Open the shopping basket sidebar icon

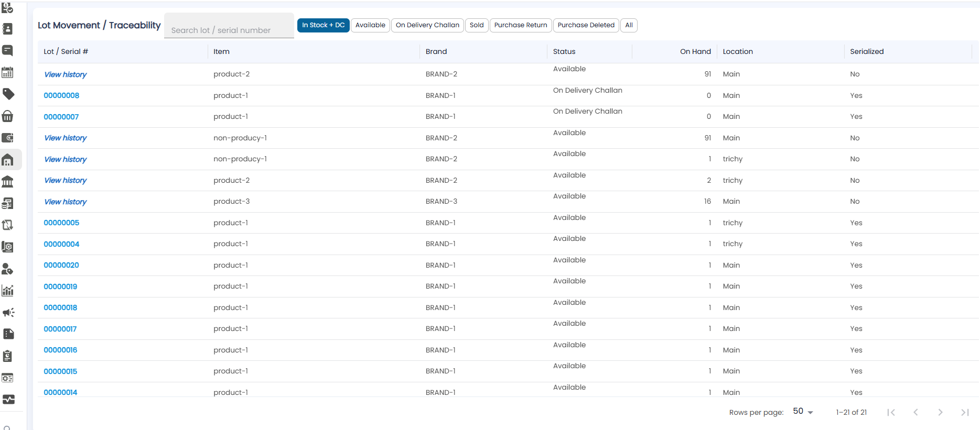point(8,116)
